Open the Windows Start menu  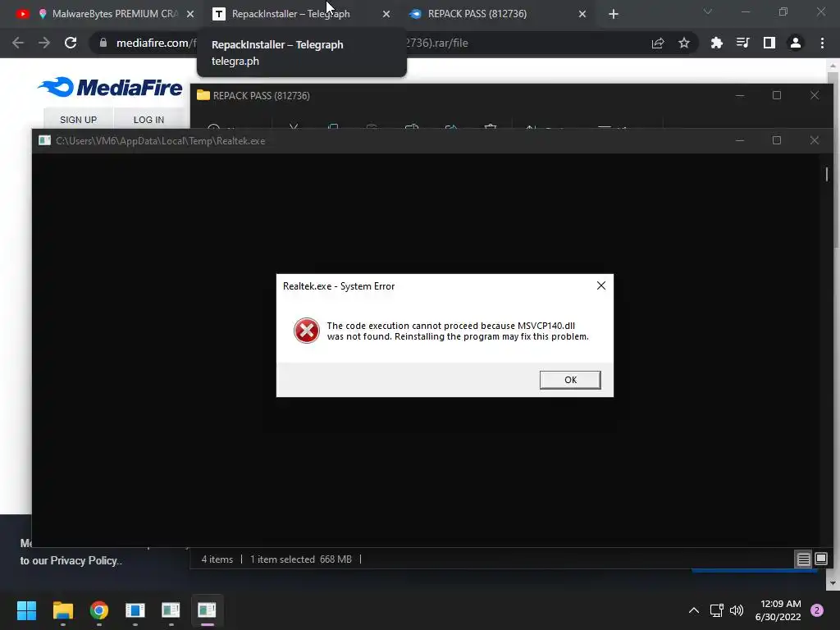26,610
